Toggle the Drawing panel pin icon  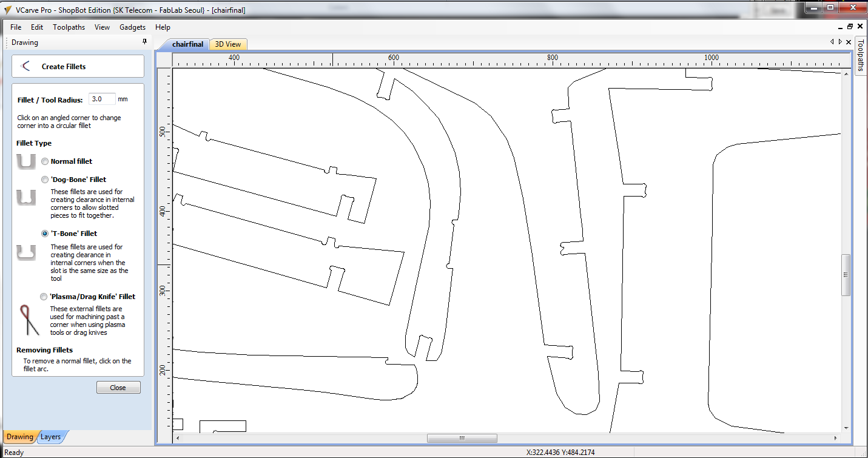(144, 42)
